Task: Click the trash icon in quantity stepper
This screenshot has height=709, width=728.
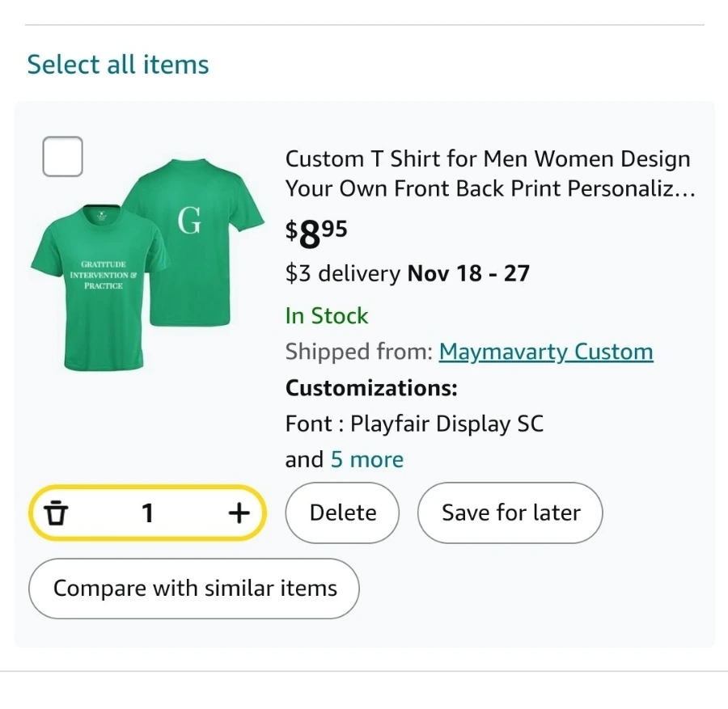Action: pyautogui.click(x=55, y=513)
